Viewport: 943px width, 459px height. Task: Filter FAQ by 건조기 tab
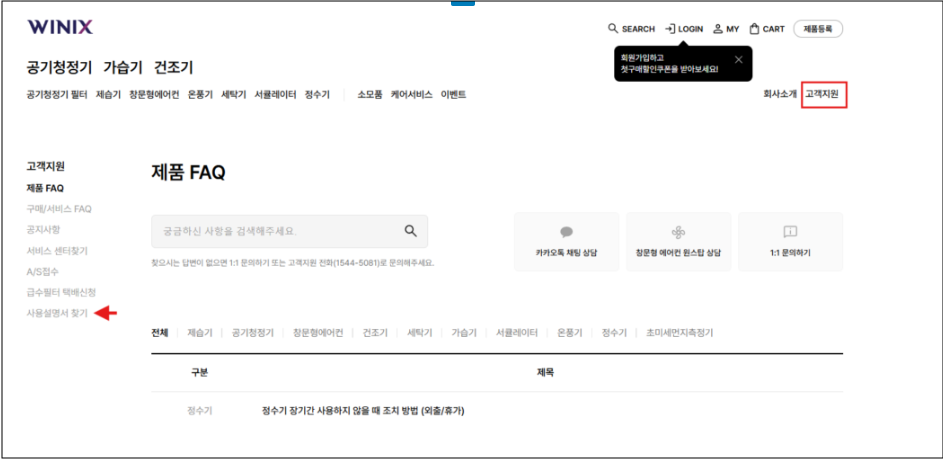(375, 333)
